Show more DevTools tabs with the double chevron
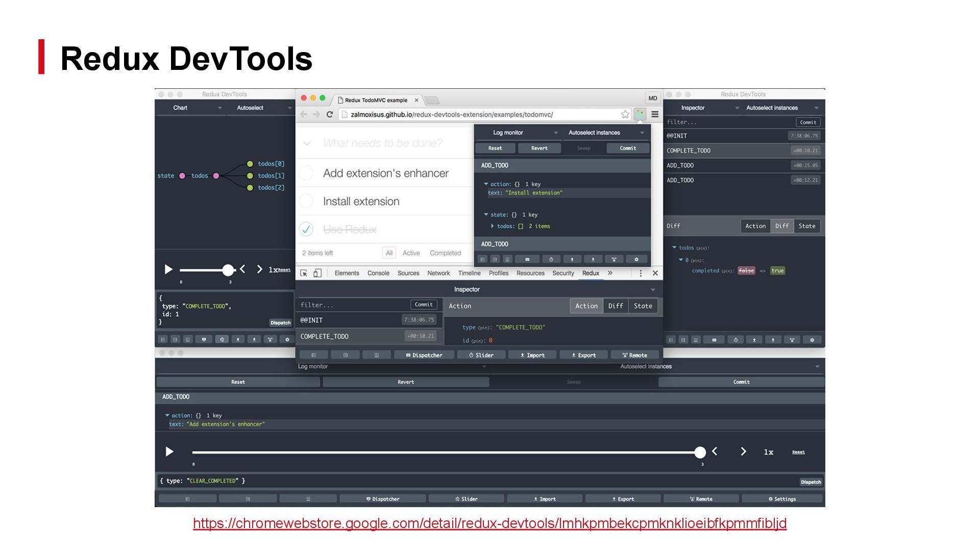Screen dimensions: 980x551 [x=610, y=273]
